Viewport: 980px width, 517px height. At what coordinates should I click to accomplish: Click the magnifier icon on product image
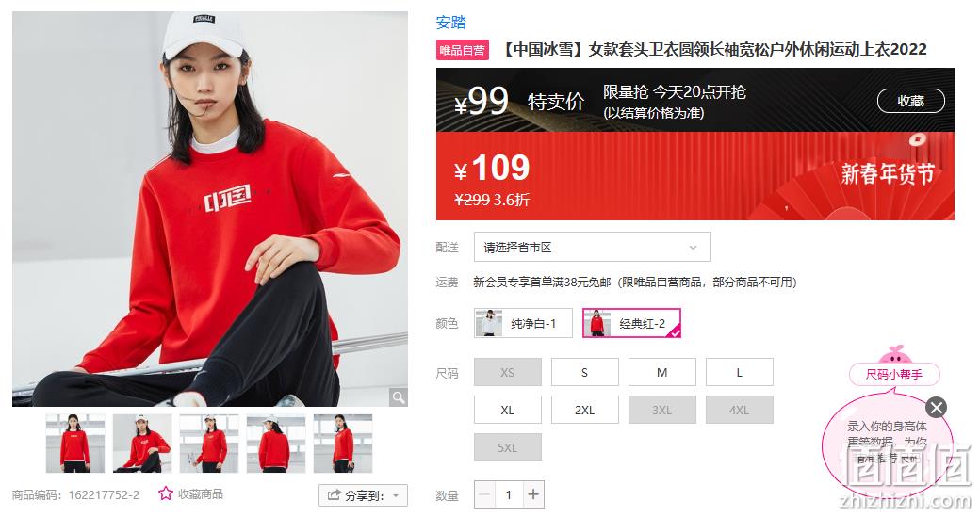[398, 397]
